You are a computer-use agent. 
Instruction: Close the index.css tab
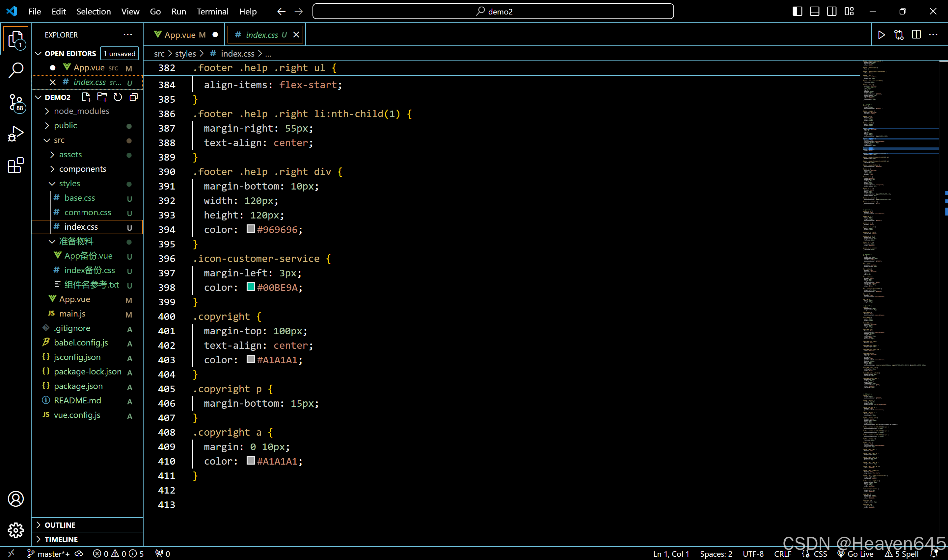(x=296, y=35)
